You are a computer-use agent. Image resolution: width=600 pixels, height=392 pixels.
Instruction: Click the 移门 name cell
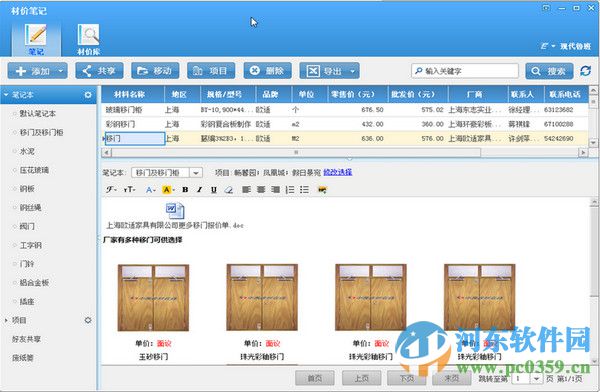135,139
